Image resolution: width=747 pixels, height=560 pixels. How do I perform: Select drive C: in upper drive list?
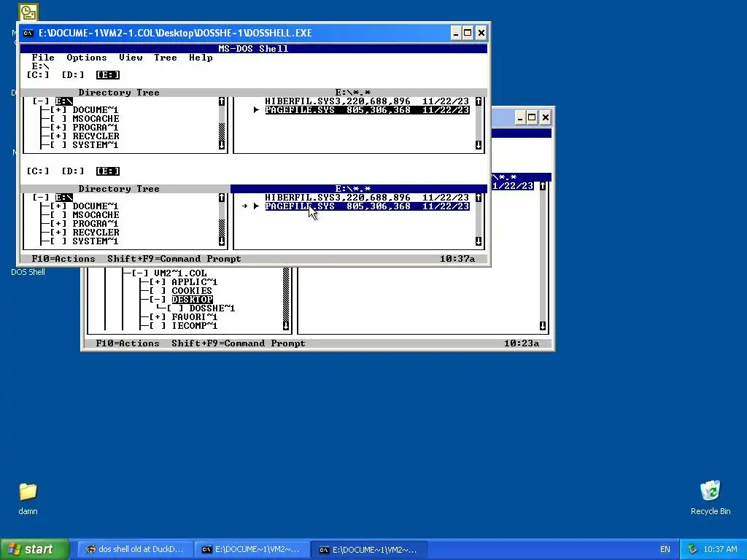click(x=38, y=75)
